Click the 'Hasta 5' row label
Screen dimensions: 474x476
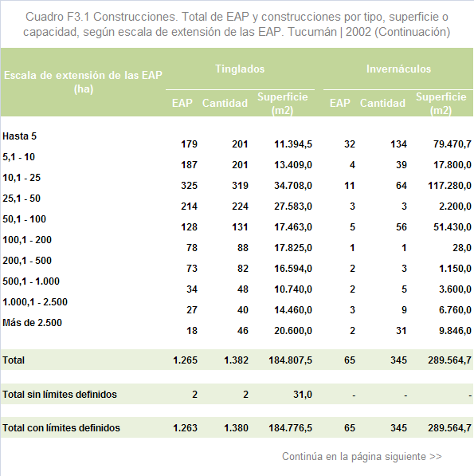pyautogui.click(x=19, y=136)
